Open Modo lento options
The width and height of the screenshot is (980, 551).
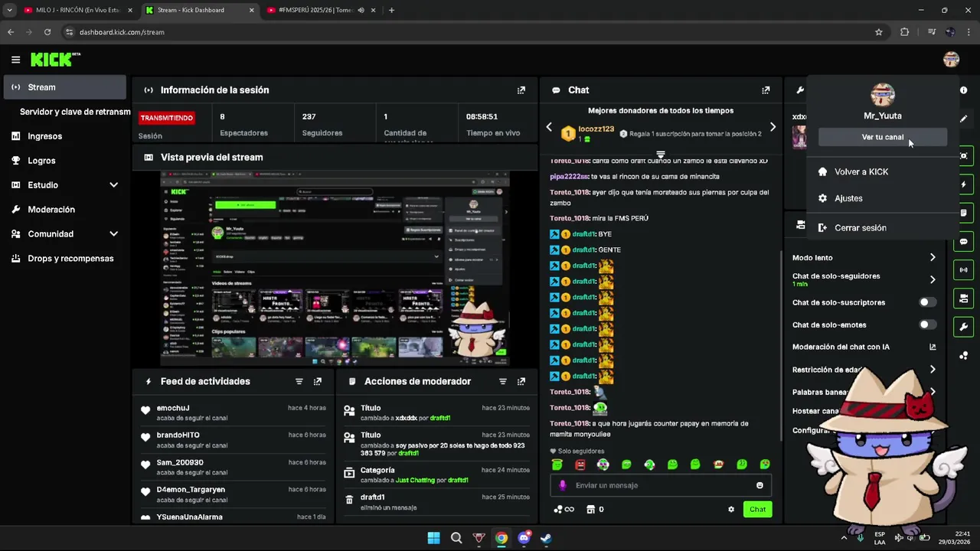click(x=864, y=258)
